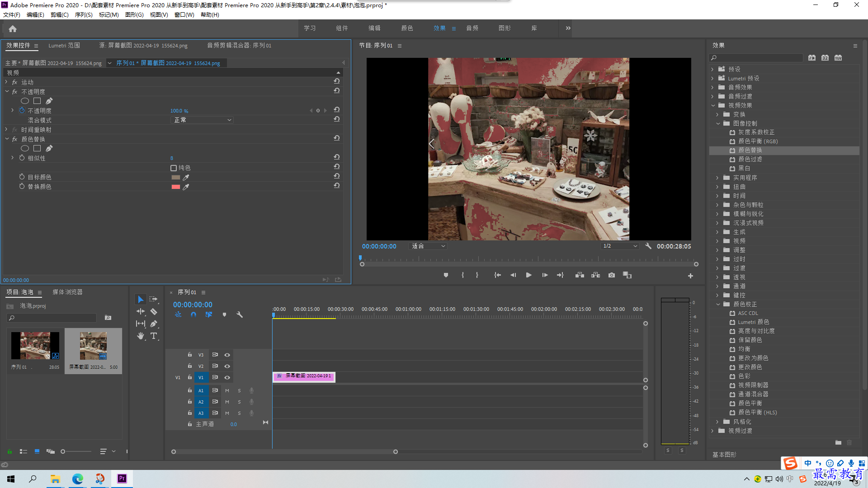868x488 pixels.
Task: Toggle V1 track output eye
Action: click(x=227, y=377)
